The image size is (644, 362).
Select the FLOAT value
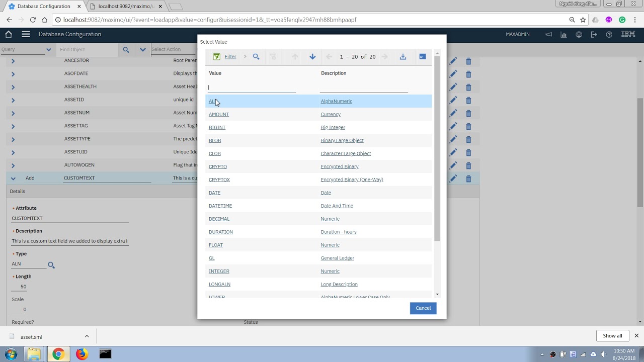tap(216, 245)
